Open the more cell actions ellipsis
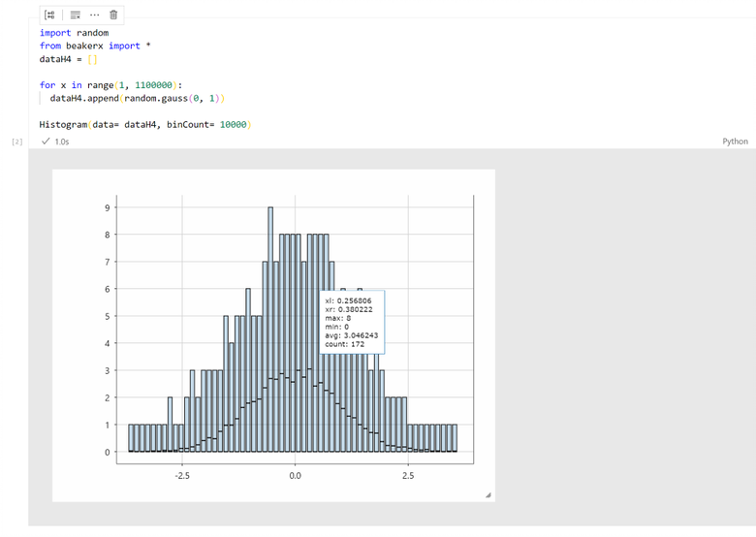This screenshot has width=756, height=537. coord(95,15)
